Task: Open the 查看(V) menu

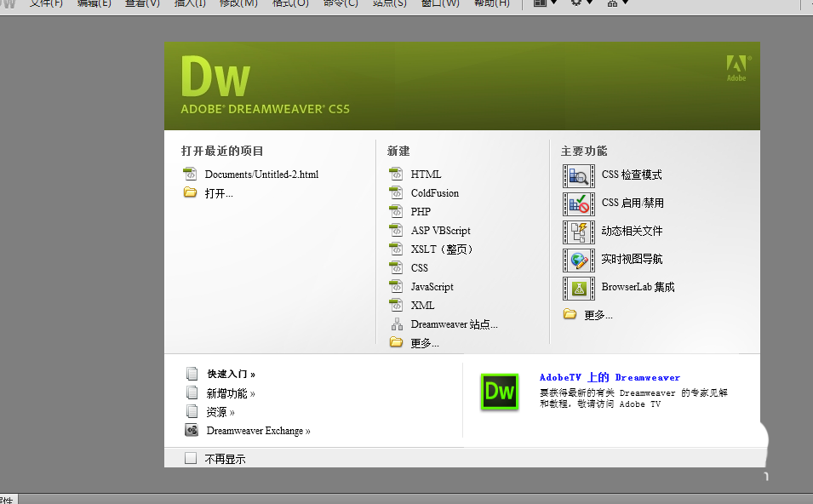Action: 142,3
